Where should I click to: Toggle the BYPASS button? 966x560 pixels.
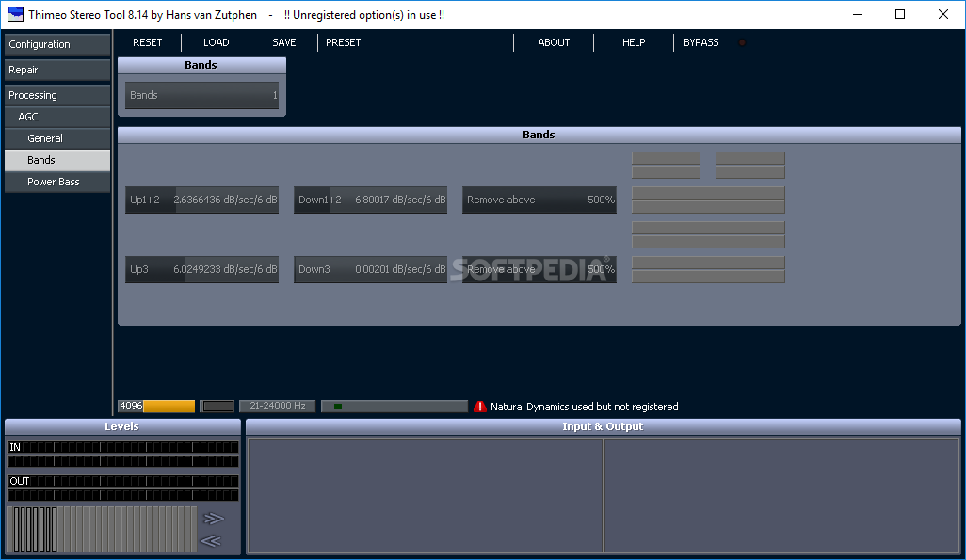(x=701, y=42)
